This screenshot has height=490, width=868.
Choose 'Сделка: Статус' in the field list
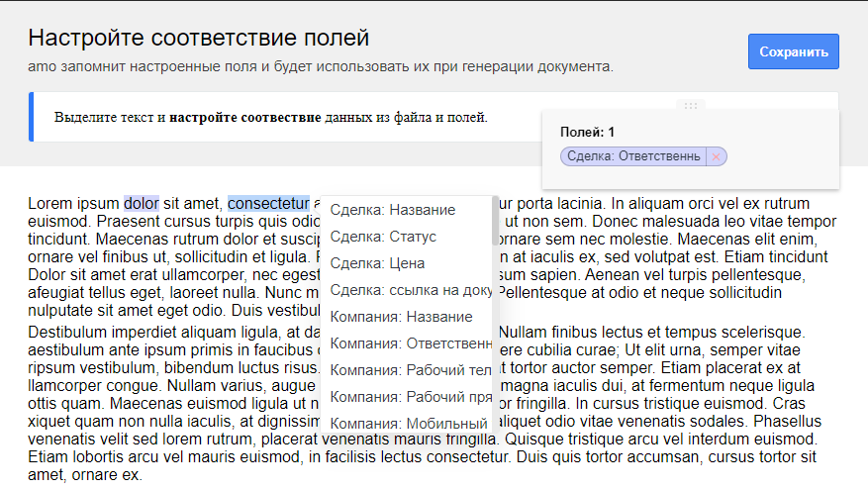point(383,237)
